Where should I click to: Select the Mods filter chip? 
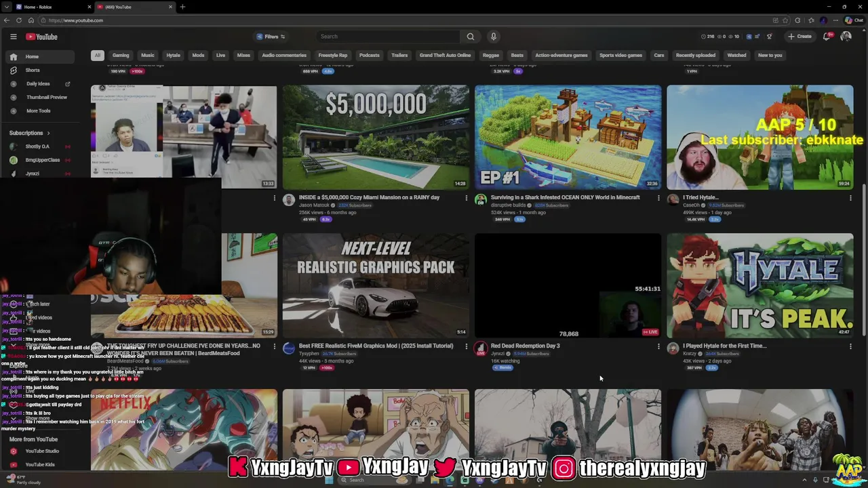(198, 56)
